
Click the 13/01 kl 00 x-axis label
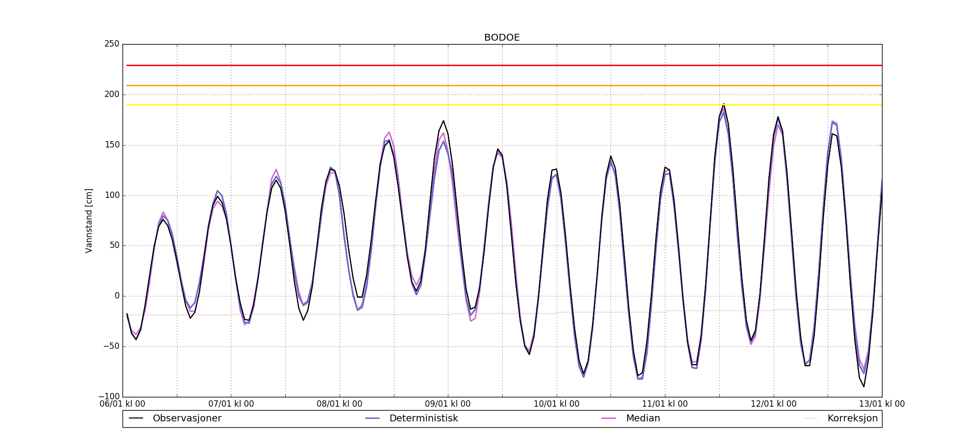click(x=882, y=404)
